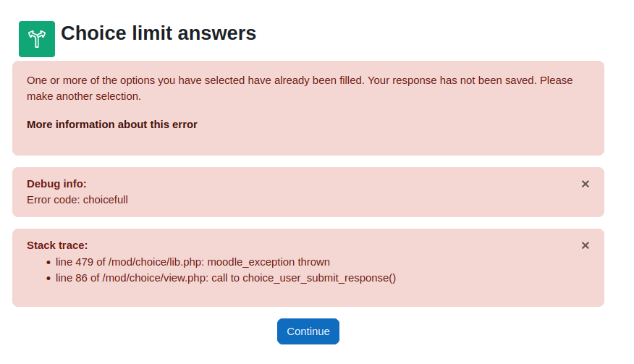The width and height of the screenshot is (634, 364).
Task: Dismiss the Debug info alert
Action: coord(585,184)
